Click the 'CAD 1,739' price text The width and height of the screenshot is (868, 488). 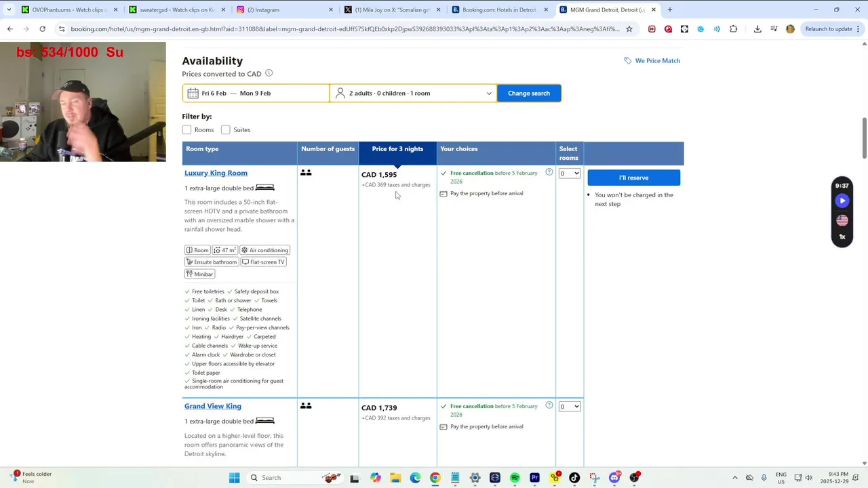pos(379,408)
